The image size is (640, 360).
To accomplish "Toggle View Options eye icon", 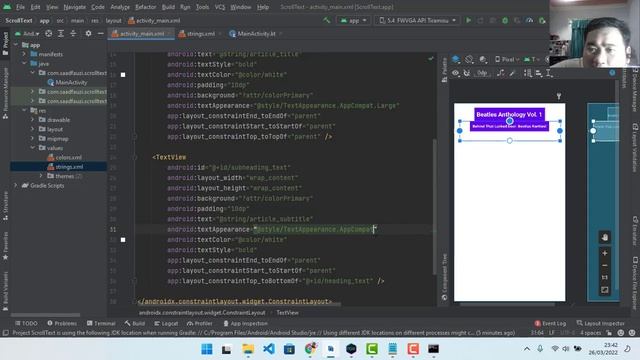I will 455,73.
